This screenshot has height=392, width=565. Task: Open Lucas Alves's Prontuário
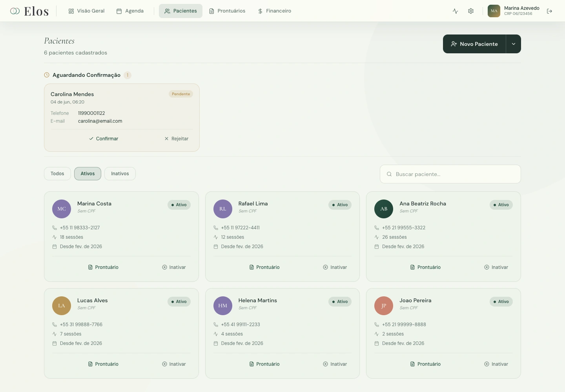[x=103, y=364]
